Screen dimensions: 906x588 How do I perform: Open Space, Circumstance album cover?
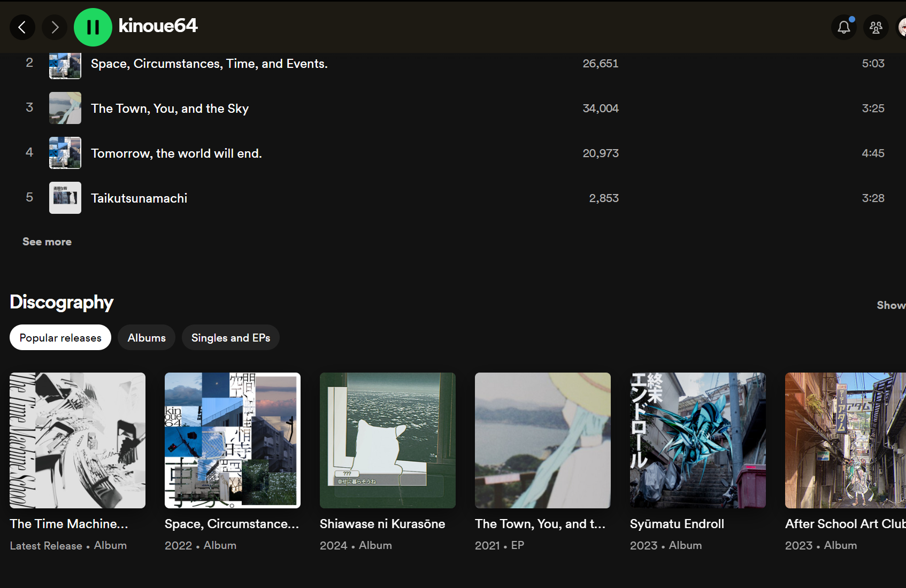tap(233, 440)
